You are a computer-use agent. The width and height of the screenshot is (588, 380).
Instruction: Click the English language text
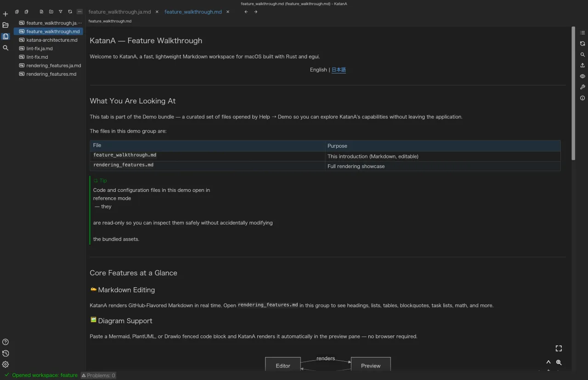click(x=318, y=70)
